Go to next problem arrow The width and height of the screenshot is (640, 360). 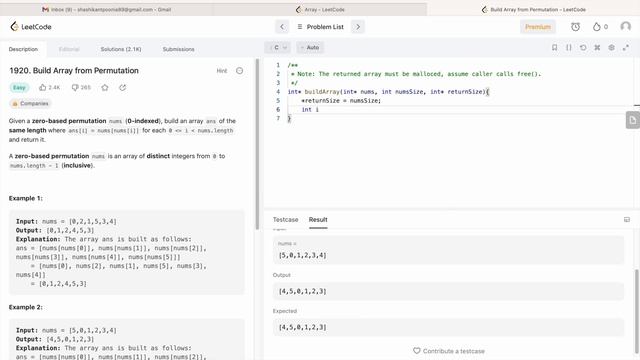click(358, 27)
